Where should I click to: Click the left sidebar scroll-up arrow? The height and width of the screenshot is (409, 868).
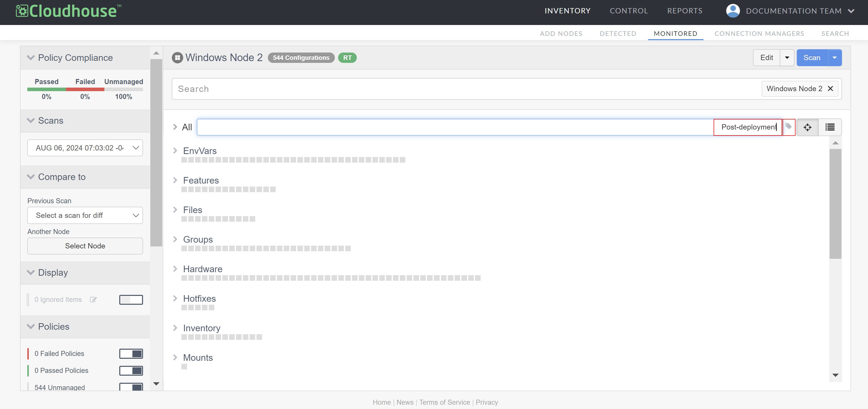pos(156,53)
